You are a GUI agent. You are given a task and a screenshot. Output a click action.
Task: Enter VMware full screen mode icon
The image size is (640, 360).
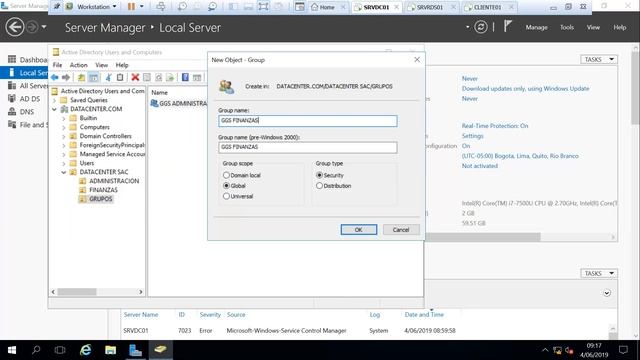click(263, 7)
